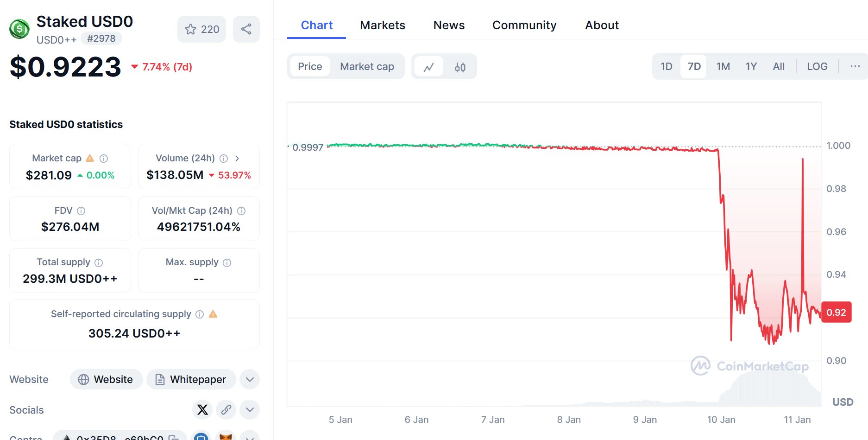Open the About tab
Viewport: 868px width, 440px height.
click(x=602, y=25)
